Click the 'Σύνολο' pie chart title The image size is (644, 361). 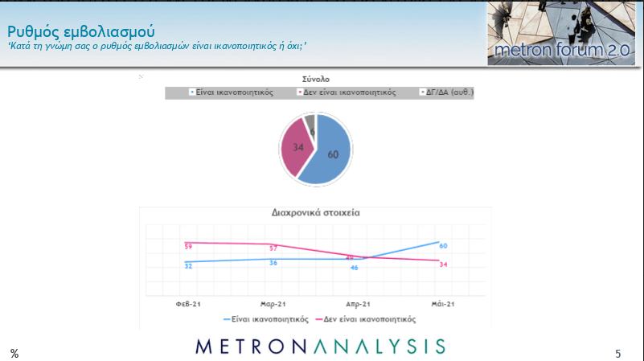click(x=315, y=79)
